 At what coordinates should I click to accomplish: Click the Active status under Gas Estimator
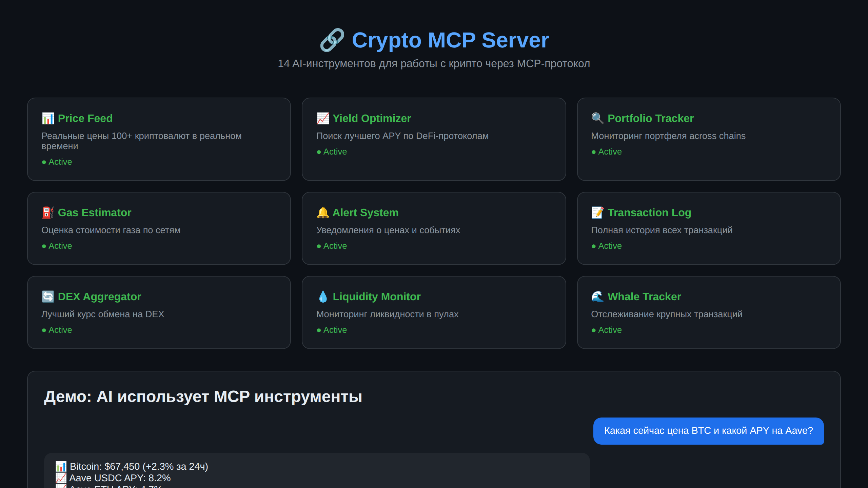[57, 246]
